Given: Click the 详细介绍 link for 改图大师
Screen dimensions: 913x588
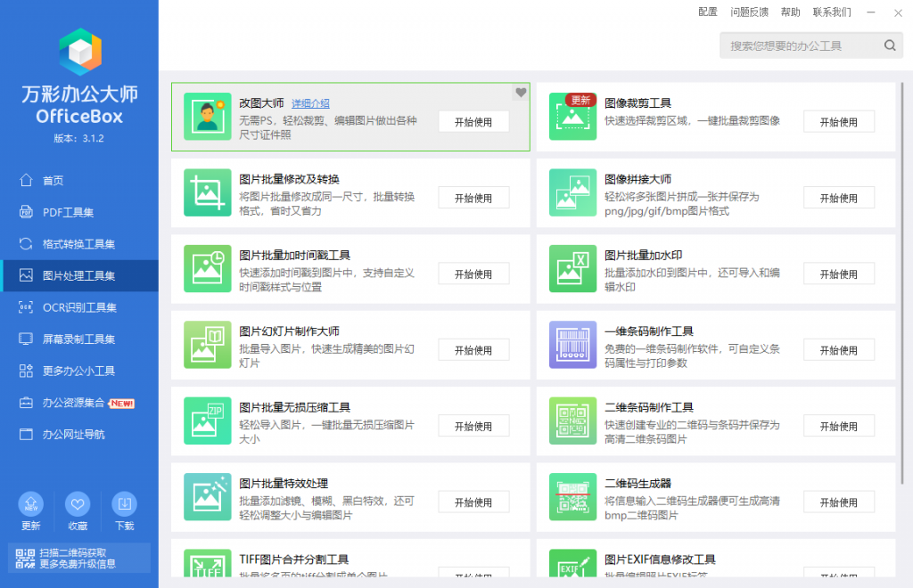Looking at the screenshot, I should click(310, 103).
